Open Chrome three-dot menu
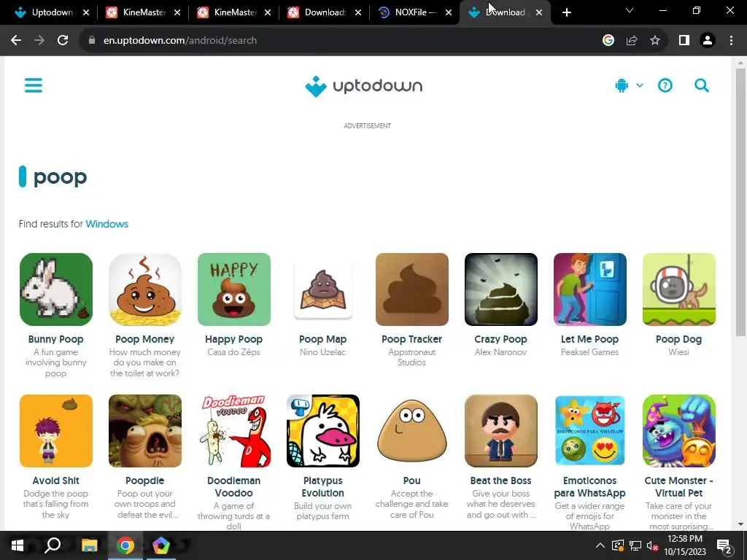747x560 pixels. 731,41
